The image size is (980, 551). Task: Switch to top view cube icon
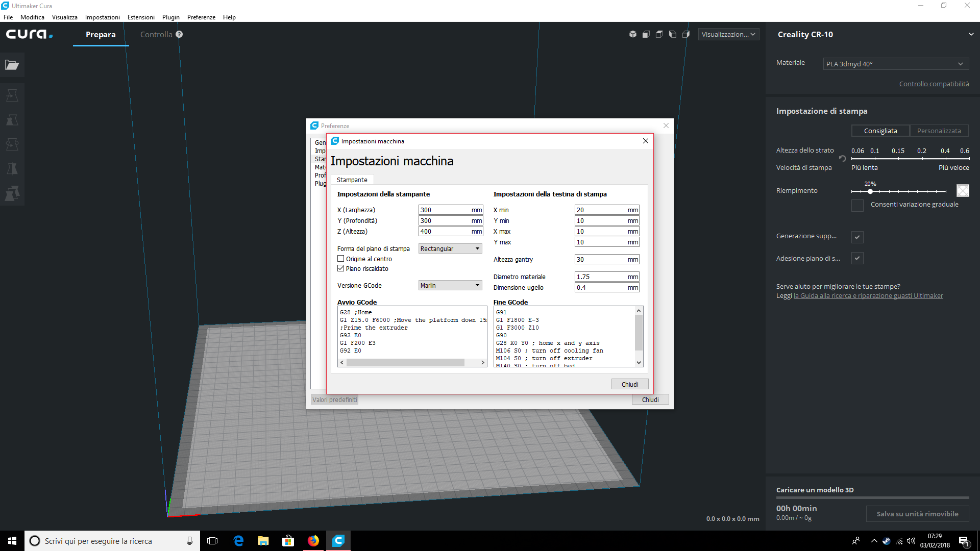[x=659, y=34]
